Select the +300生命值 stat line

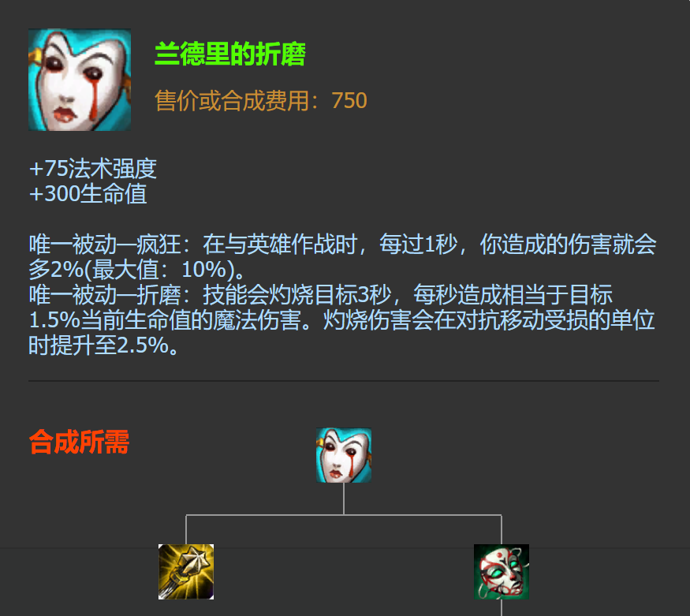pyautogui.click(x=88, y=193)
